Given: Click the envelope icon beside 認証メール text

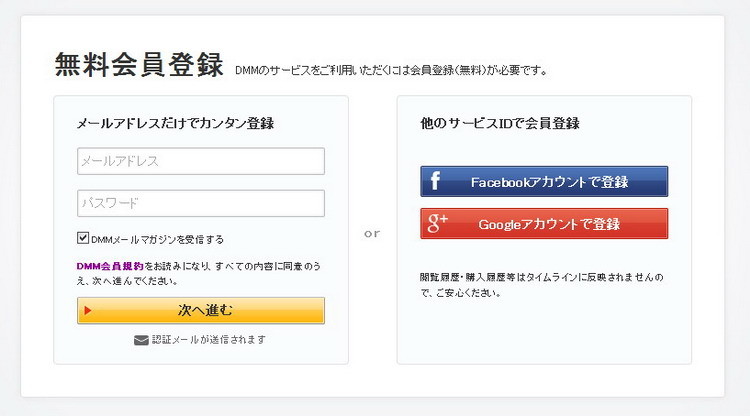Looking at the screenshot, I should coord(141,340).
